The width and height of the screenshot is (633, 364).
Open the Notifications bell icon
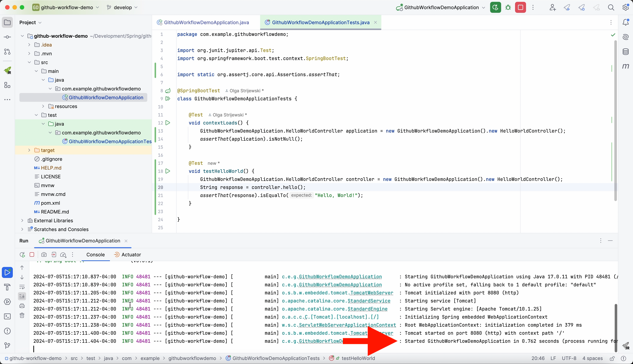click(625, 22)
